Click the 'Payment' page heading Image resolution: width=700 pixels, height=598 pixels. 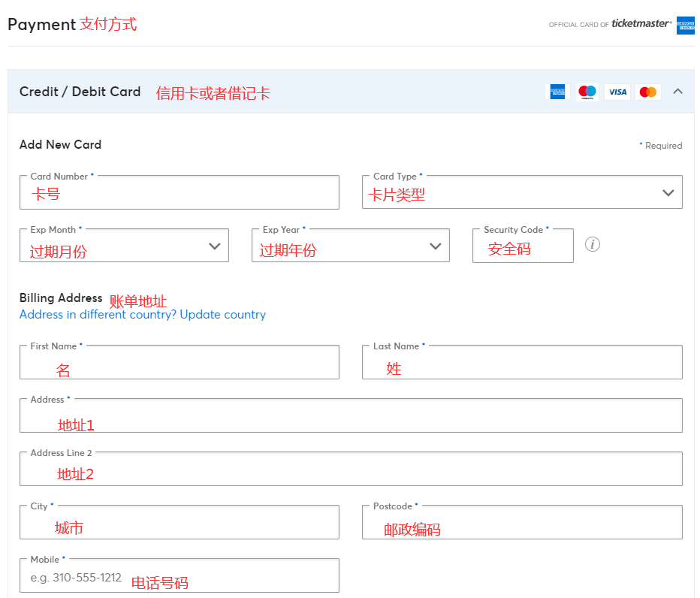click(41, 25)
